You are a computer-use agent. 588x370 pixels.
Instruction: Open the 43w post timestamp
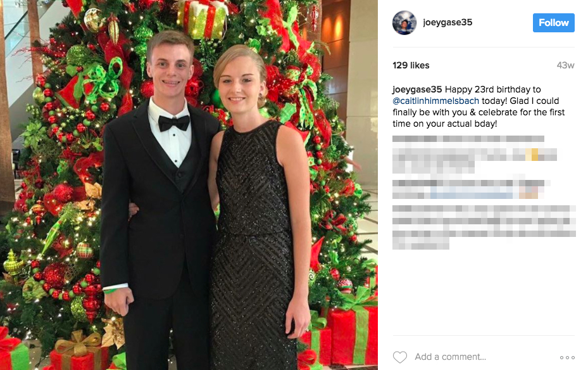[565, 65]
